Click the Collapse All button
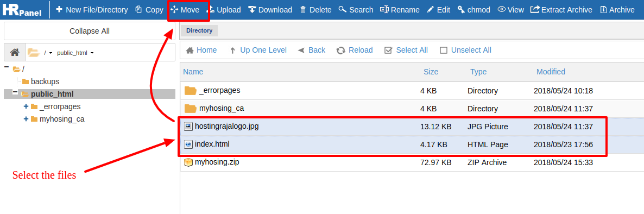 click(90, 31)
